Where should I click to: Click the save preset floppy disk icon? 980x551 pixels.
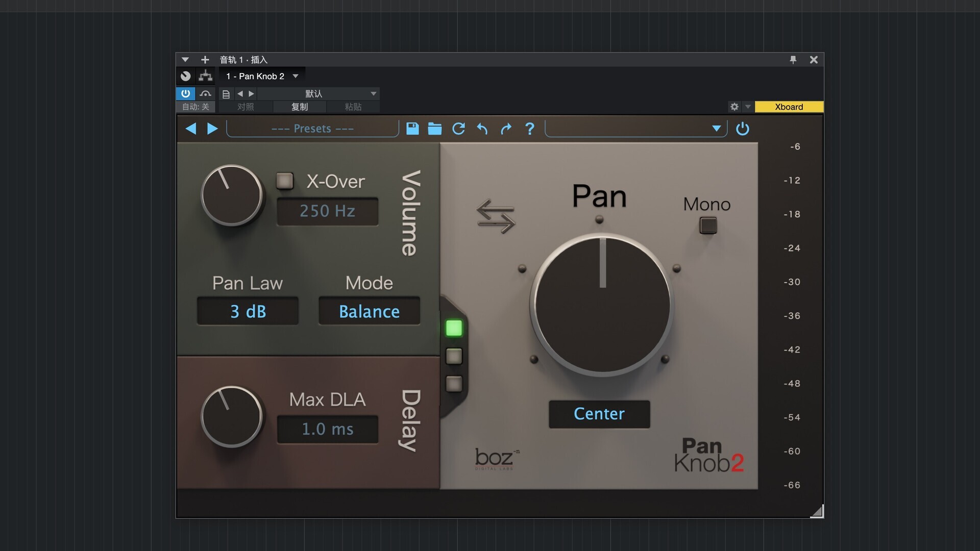click(412, 129)
